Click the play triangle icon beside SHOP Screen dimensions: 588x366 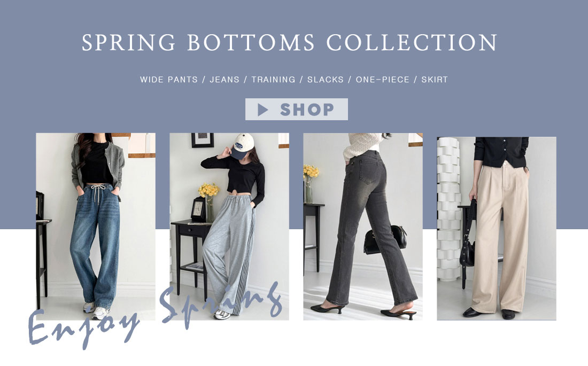click(x=263, y=110)
